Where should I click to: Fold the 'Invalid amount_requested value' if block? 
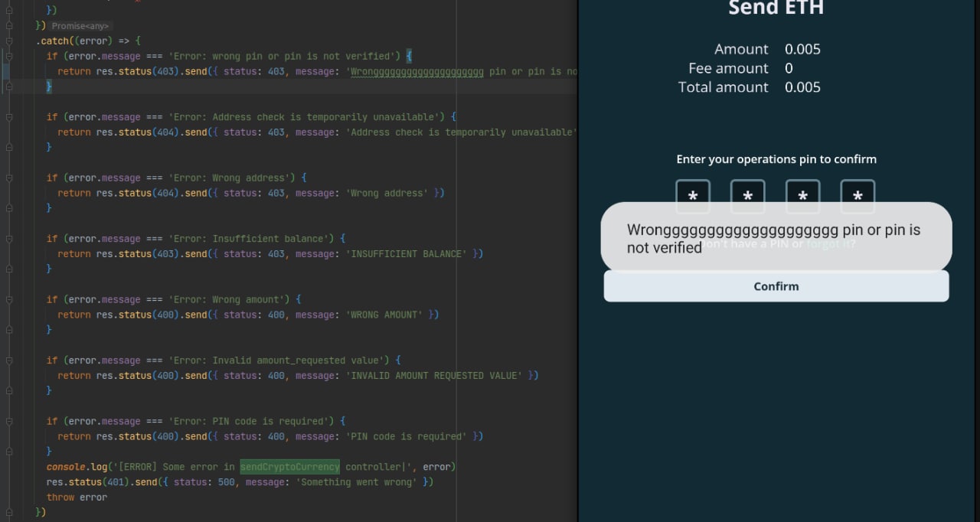(8, 361)
